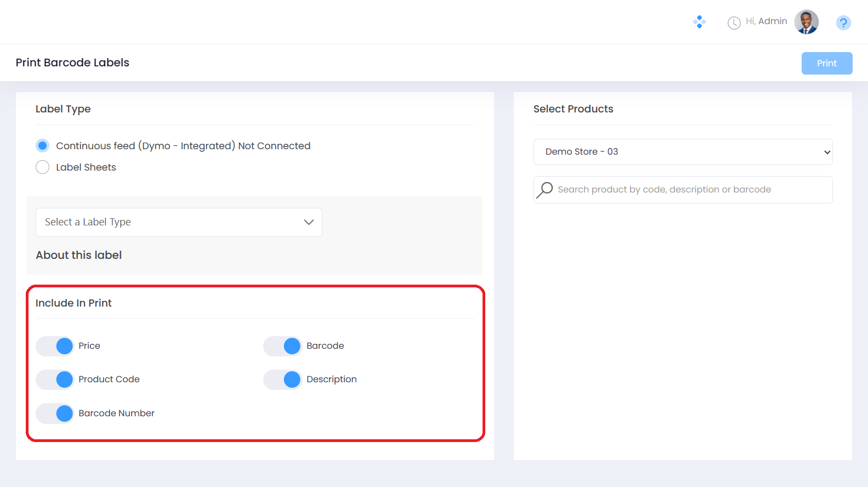Screen dimensions: 868x487
Task: Click the Print Barcode Labels page title
Action: point(72,63)
